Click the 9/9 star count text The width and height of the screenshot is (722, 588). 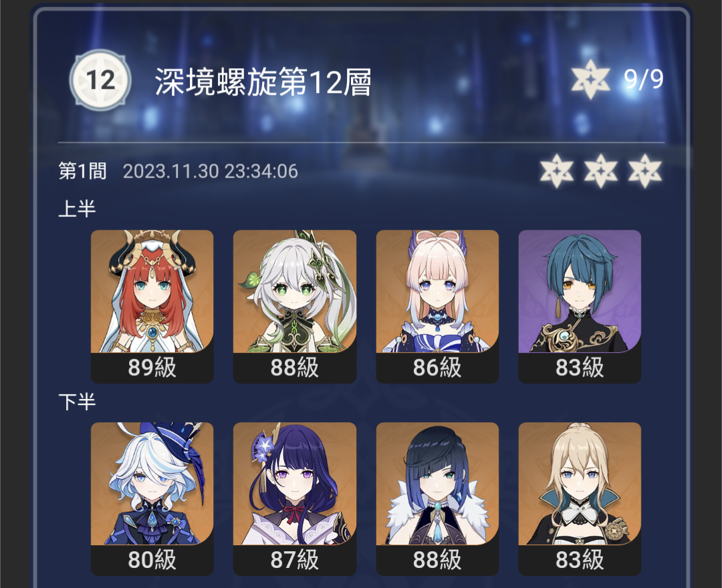click(x=644, y=79)
